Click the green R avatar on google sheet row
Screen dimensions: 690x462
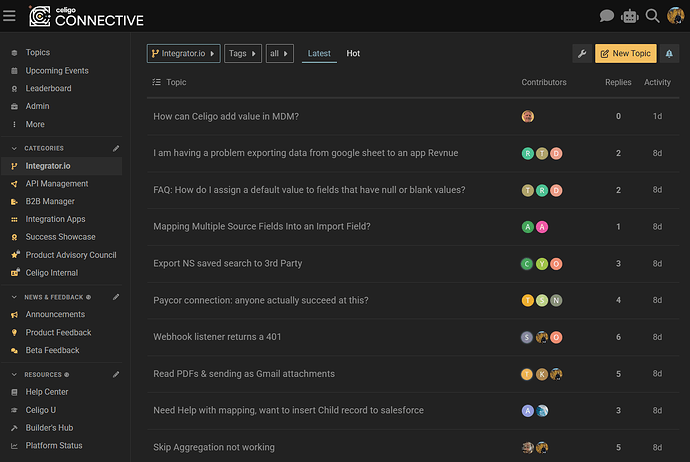tap(528, 154)
